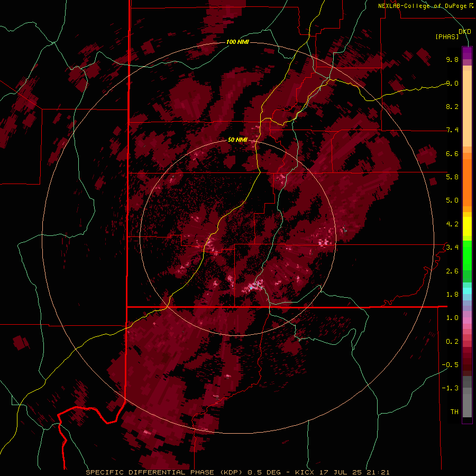Click the -0.5 legend value
Screen dimensions: 476x476
coord(450,365)
